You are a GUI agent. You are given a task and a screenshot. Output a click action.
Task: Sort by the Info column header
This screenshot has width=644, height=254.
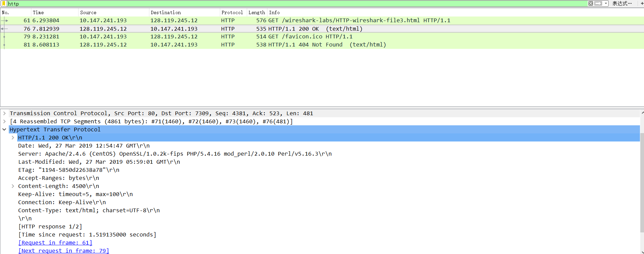coord(456,12)
